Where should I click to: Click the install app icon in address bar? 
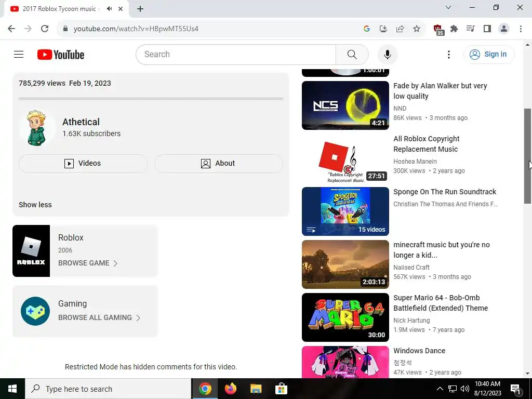coord(383,29)
